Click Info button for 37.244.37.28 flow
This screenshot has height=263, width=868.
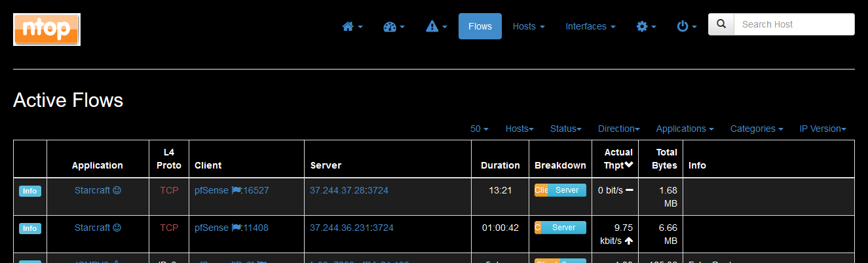[x=29, y=191]
